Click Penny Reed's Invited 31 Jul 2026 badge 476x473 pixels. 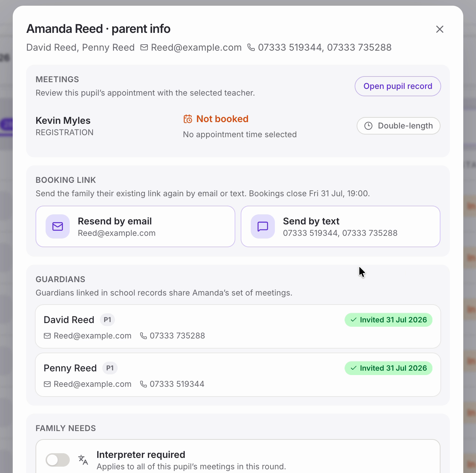tap(388, 368)
